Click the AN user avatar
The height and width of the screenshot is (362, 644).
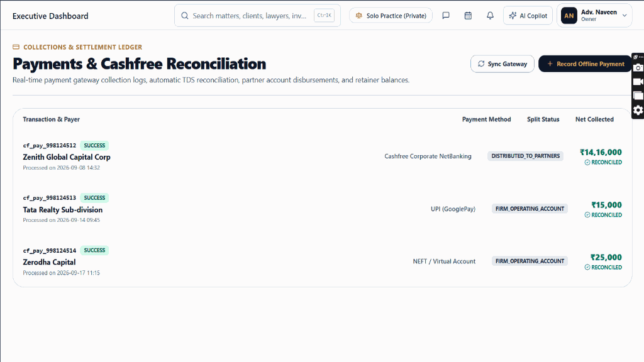[x=569, y=16]
